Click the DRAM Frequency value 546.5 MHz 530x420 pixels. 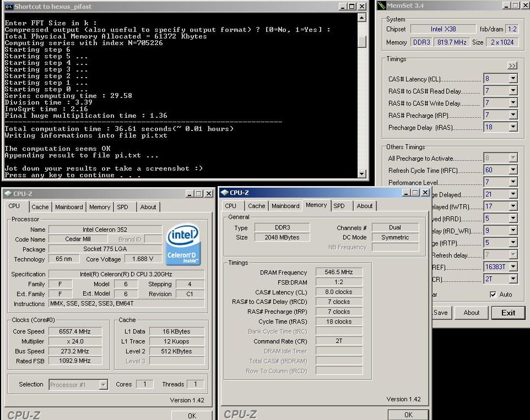coord(339,272)
